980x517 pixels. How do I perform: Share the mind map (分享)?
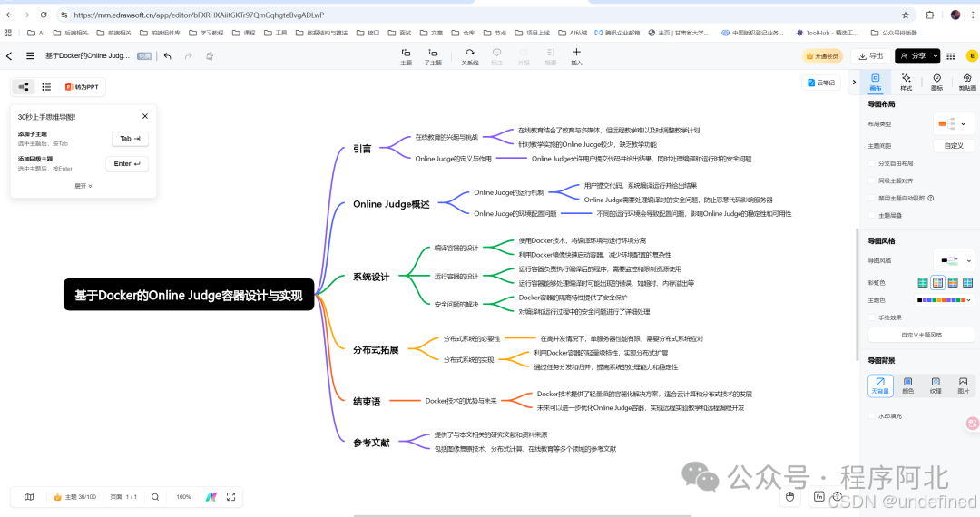(913, 56)
